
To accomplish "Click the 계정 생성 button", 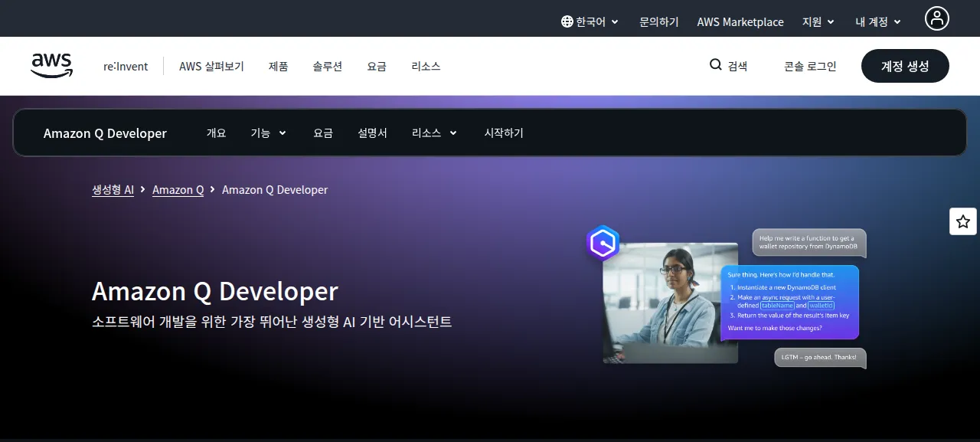I will point(905,66).
